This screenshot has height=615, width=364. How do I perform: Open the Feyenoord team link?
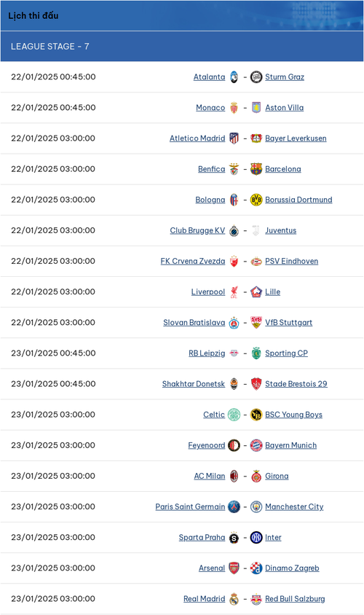point(207,445)
